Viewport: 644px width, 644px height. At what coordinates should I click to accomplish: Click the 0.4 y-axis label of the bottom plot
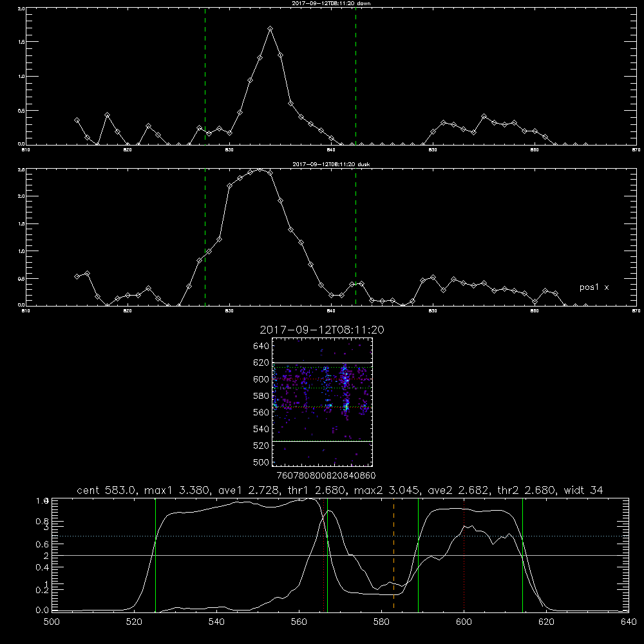[x=43, y=567]
